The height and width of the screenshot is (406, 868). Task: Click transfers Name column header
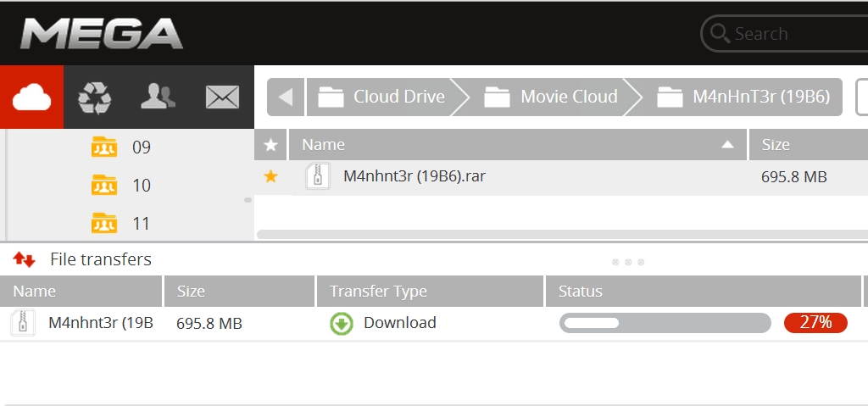point(81,292)
